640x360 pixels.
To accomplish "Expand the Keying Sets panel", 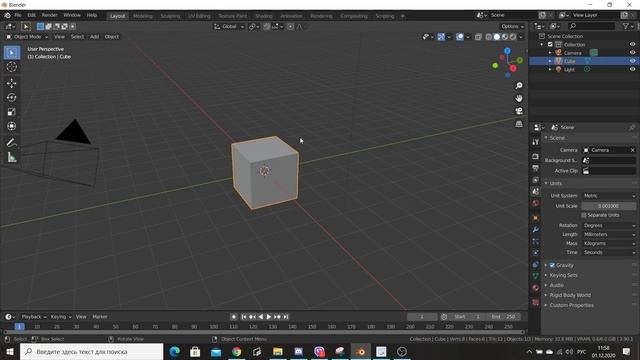I will [563, 276].
